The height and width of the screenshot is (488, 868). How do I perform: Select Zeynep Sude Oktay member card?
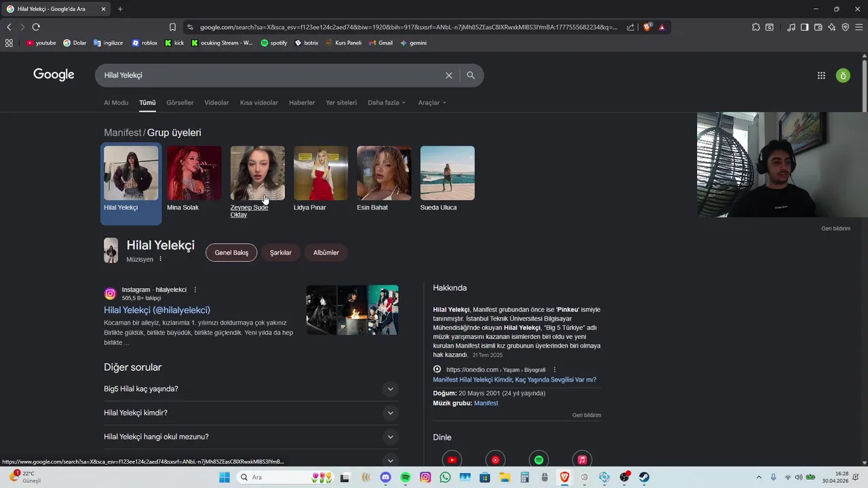tap(258, 182)
